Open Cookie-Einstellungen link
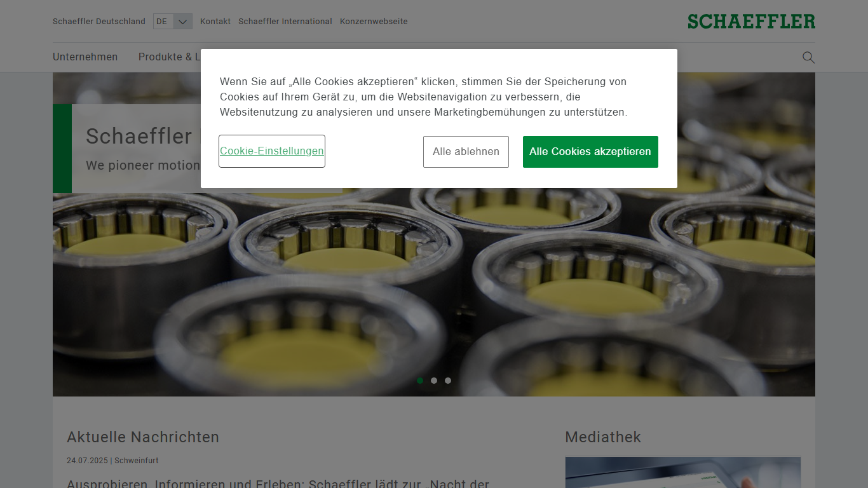 [x=272, y=151]
